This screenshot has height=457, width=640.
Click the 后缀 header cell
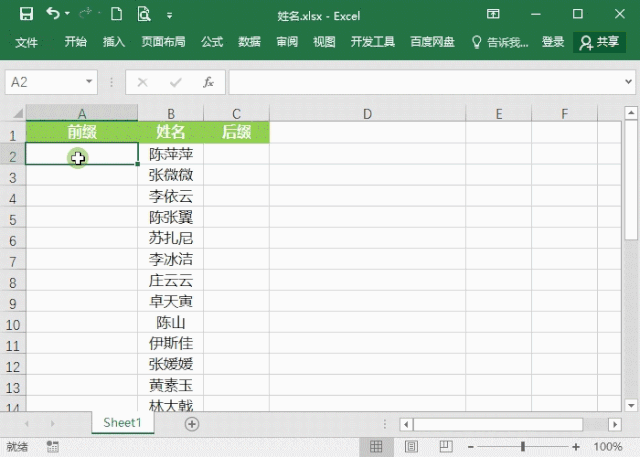(236, 132)
